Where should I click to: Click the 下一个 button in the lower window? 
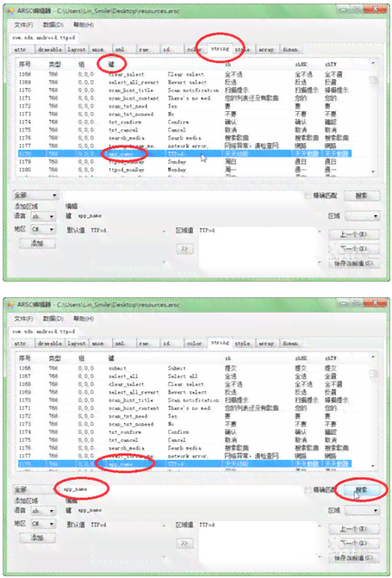(x=353, y=543)
